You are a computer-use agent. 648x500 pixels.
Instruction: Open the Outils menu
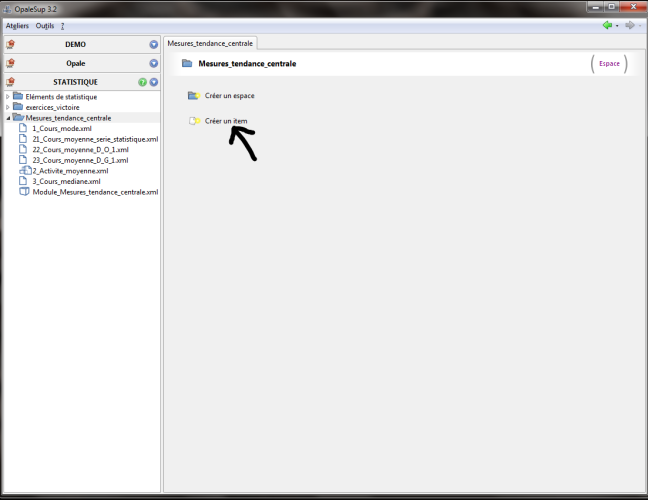(45, 26)
